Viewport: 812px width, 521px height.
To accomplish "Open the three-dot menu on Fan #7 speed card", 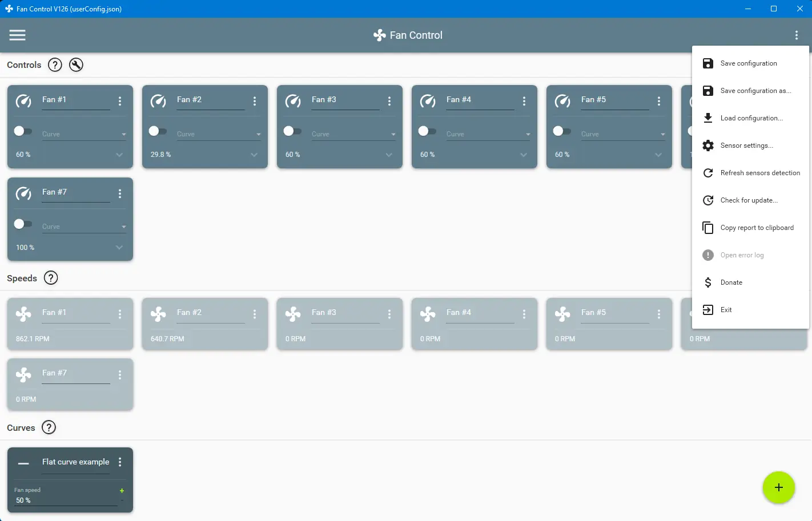I will coord(120,374).
